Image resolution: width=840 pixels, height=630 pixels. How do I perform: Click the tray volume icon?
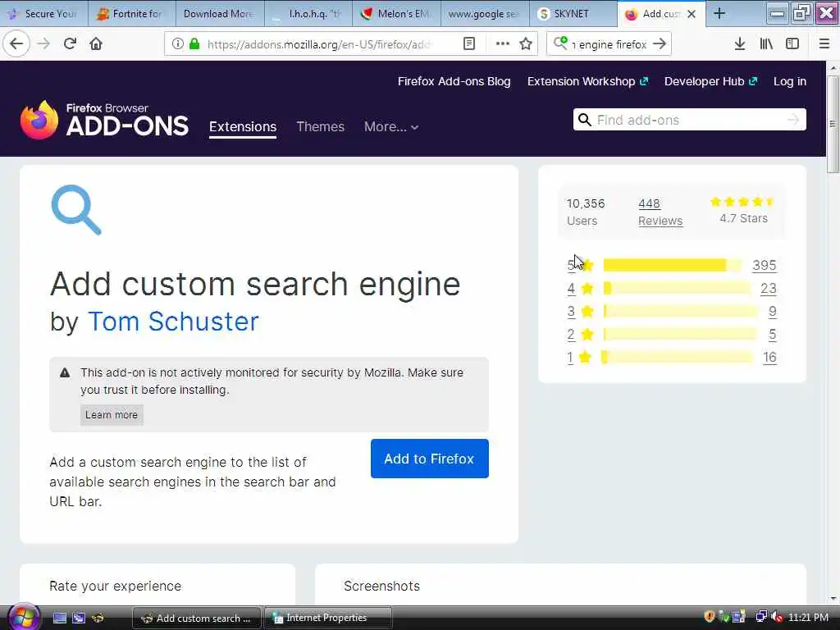click(777, 617)
